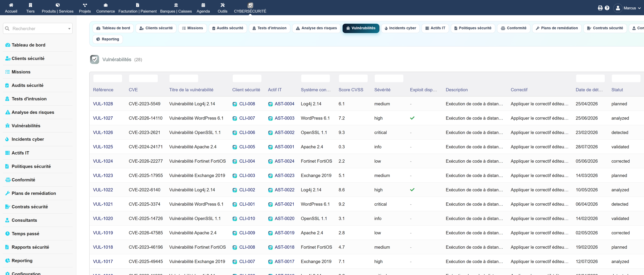Screen dimensions: 644x275
Task: Expand the Rechercher search dropdown arrow
Action: pos(69,29)
